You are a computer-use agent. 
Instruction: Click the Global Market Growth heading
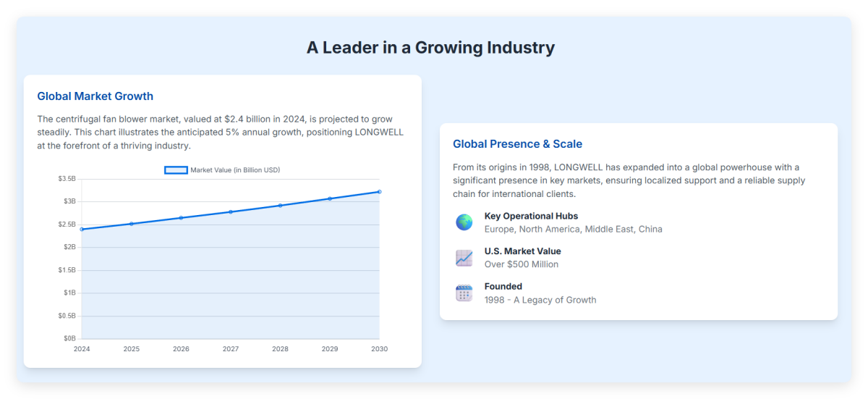coord(95,96)
